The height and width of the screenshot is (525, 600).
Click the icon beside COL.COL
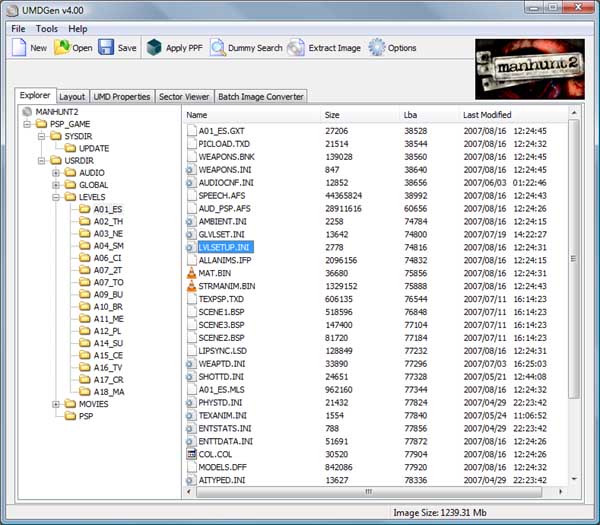(x=191, y=454)
